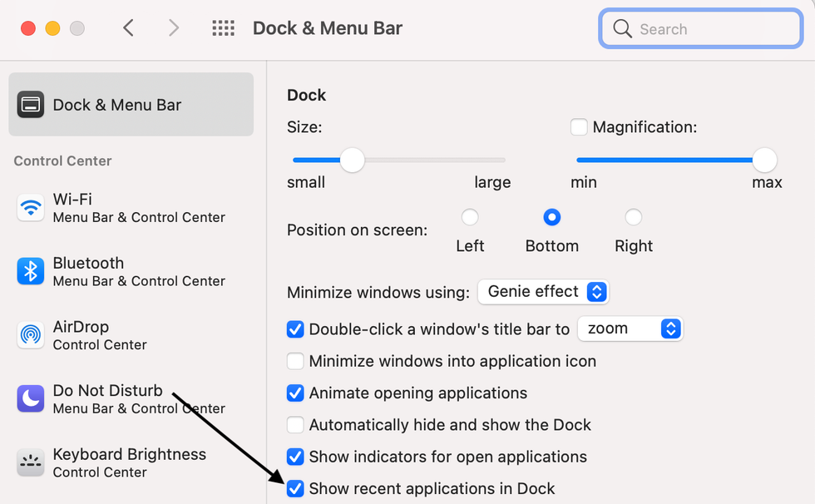Select the Bluetooth icon in sidebar
This screenshot has width=815, height=504.
pyautogui.click(x=31, y=271)
